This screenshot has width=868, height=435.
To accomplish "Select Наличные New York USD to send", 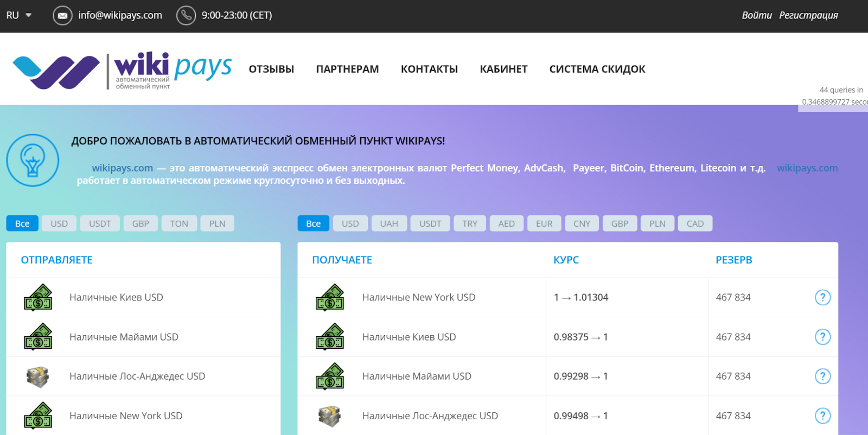I will (x=143, y=416).
